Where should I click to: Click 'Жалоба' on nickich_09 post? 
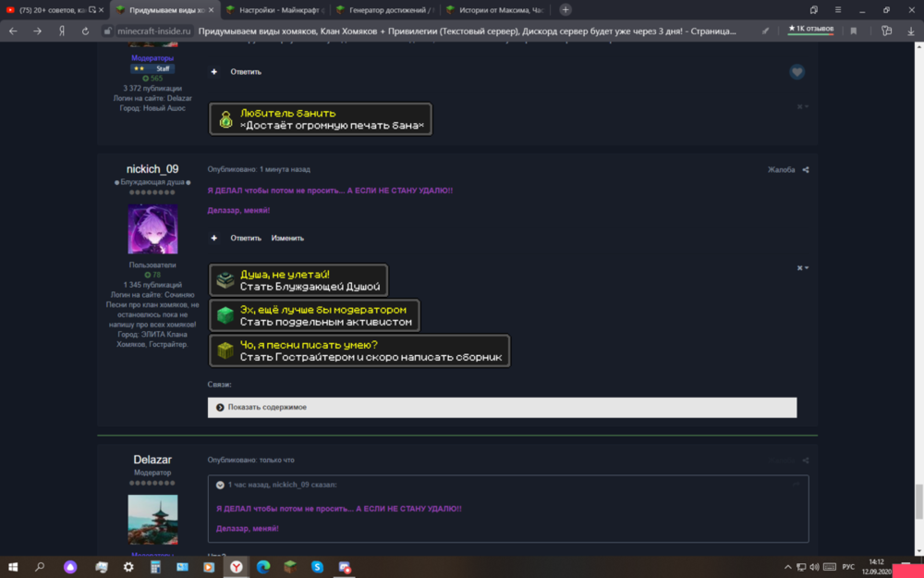coord(781,170)
